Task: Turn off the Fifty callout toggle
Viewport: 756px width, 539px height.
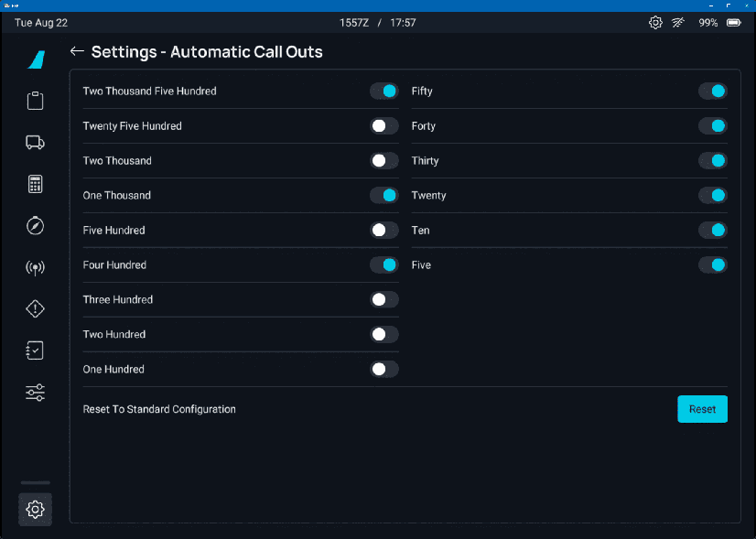Action: point(712,92)
